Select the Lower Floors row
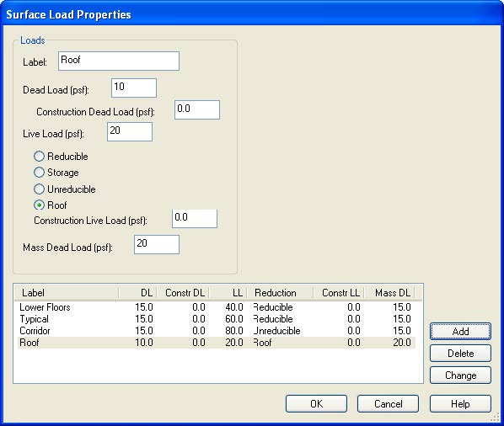504x426 pixels. [x=217, y=307]
